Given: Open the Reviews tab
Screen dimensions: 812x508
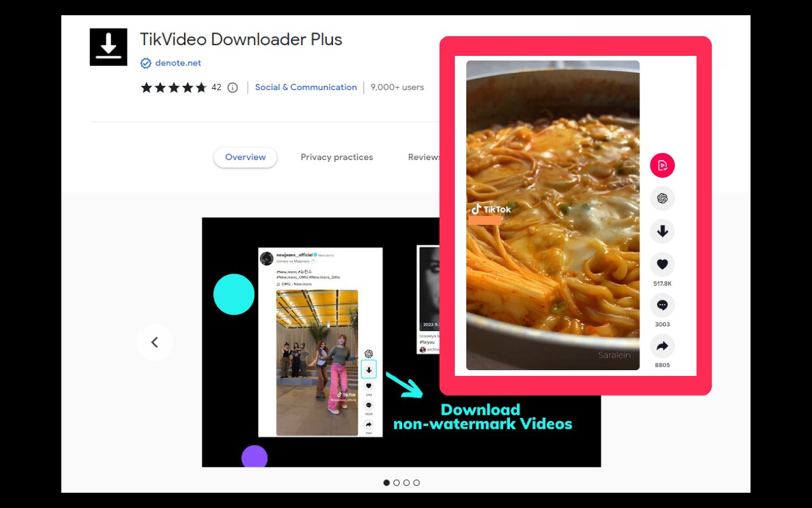Looking at the screenshot, I should coord(423,157).
